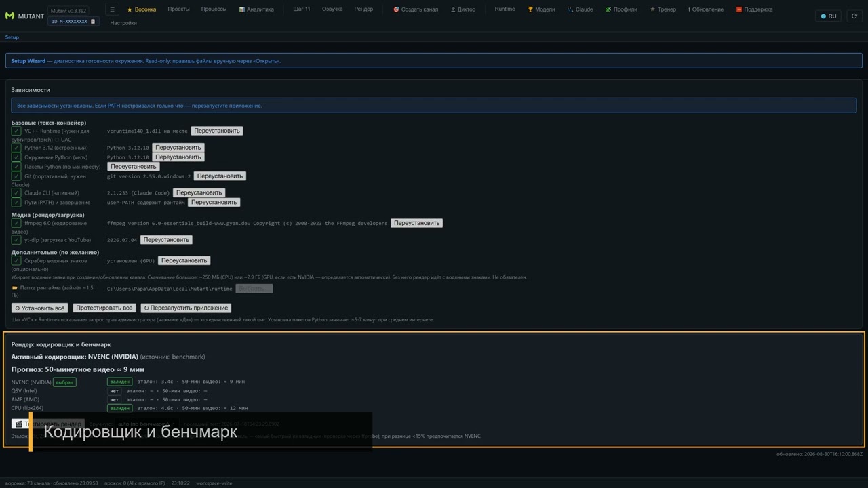
Task: Reinstall ffmpeg with its Переустановить button
Action: coord(416,223)
